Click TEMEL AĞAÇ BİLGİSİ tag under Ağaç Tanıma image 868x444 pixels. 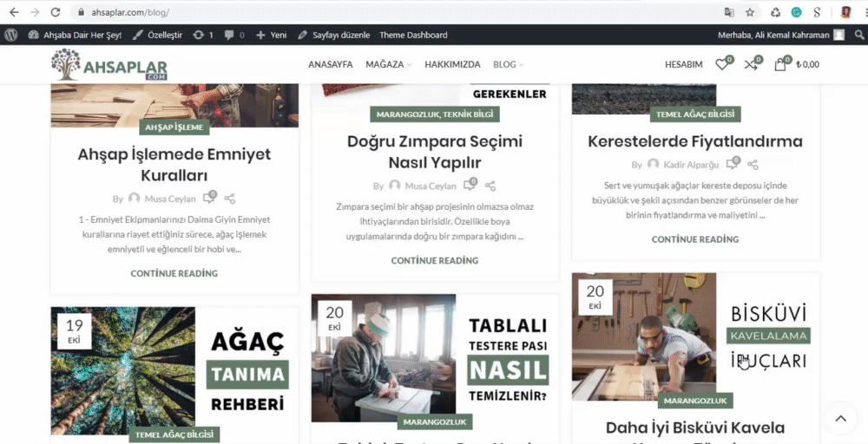pyautogui.click(x=174, y=434)
